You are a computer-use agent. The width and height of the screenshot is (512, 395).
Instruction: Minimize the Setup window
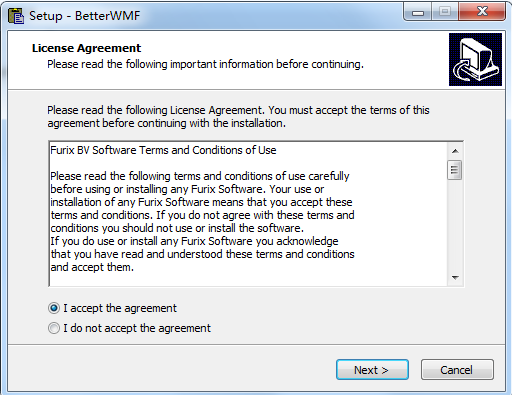[418, 12]
